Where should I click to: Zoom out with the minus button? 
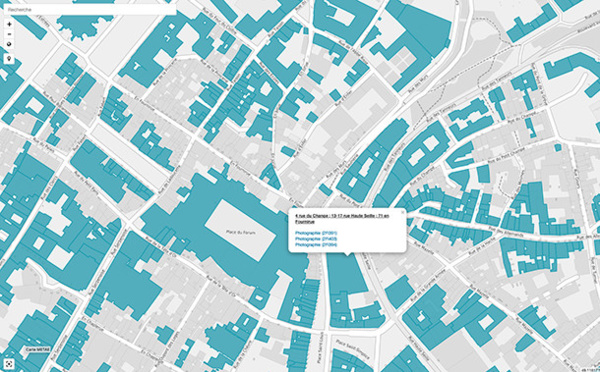point(10,34)
